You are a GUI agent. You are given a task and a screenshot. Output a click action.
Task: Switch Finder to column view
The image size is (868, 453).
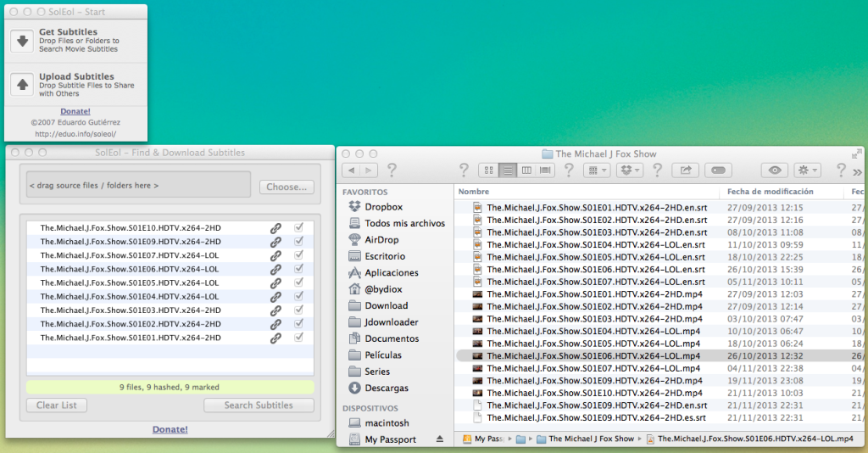point(526,171)
